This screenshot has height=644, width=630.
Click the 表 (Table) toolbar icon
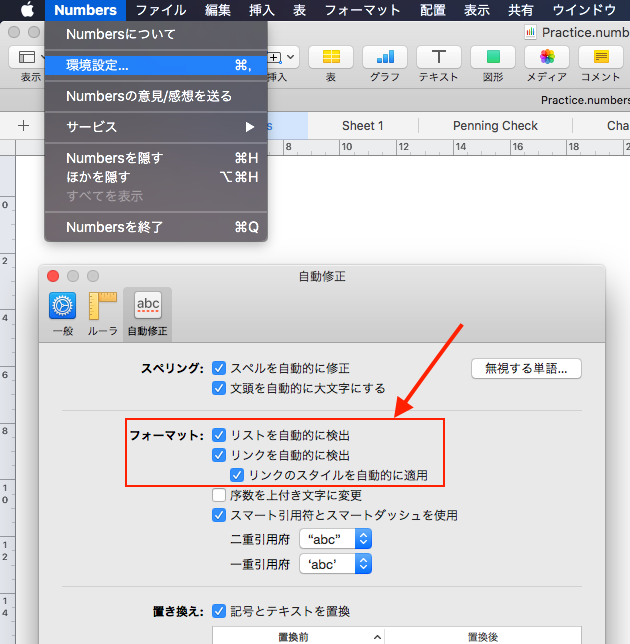pyautogui.click(x=331, y=57)
